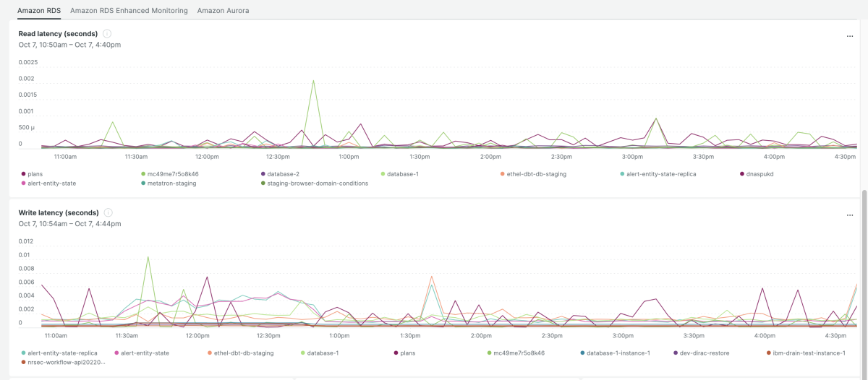Toggle database-1-instance-1 in Write latency legend
868x380 pixels.
tap(618, 353)
